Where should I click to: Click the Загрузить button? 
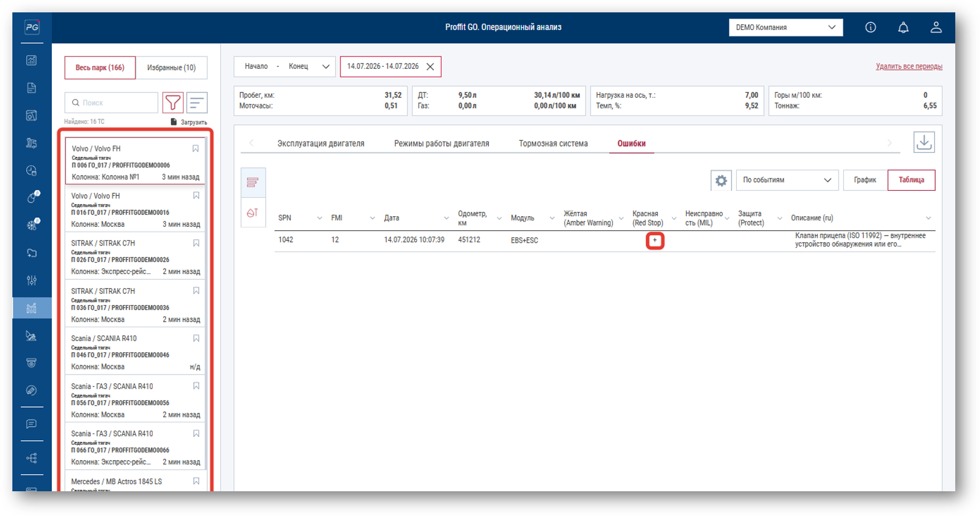(189, 122)
